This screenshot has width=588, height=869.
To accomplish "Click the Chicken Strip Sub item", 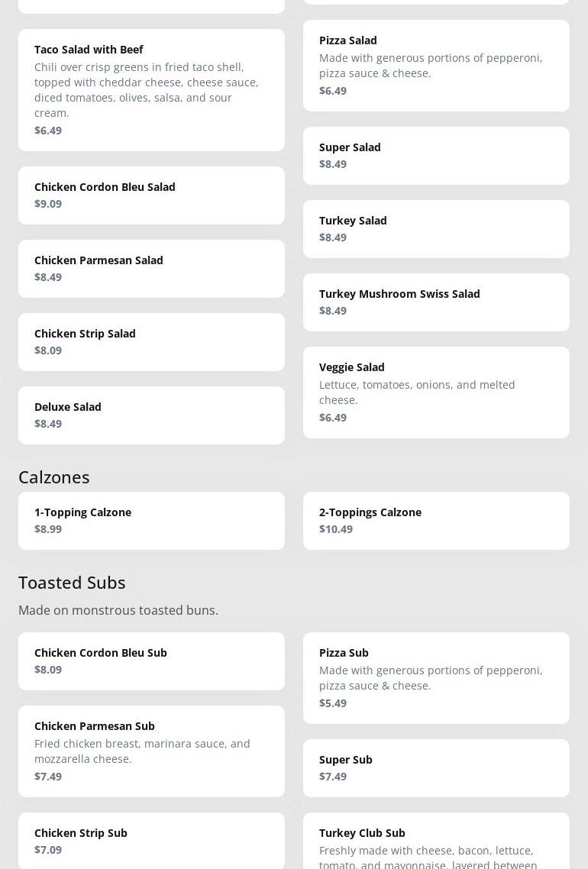I will click(x=151, y=840).
